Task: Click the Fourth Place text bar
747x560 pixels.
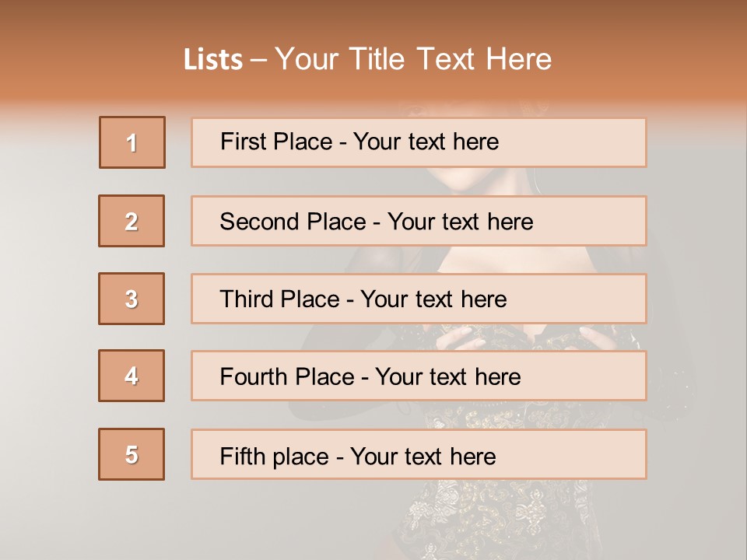Action: [419, 376]
